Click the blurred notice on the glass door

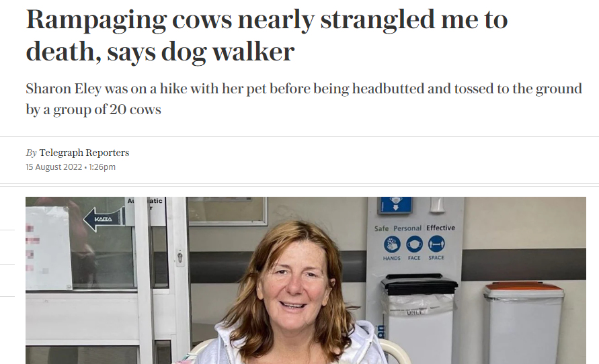48,248
